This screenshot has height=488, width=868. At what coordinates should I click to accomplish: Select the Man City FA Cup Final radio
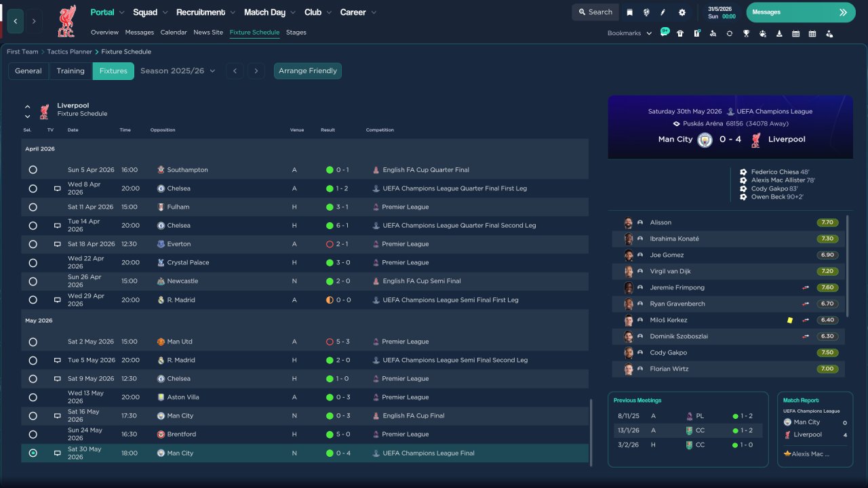click(x=33, y=415)
